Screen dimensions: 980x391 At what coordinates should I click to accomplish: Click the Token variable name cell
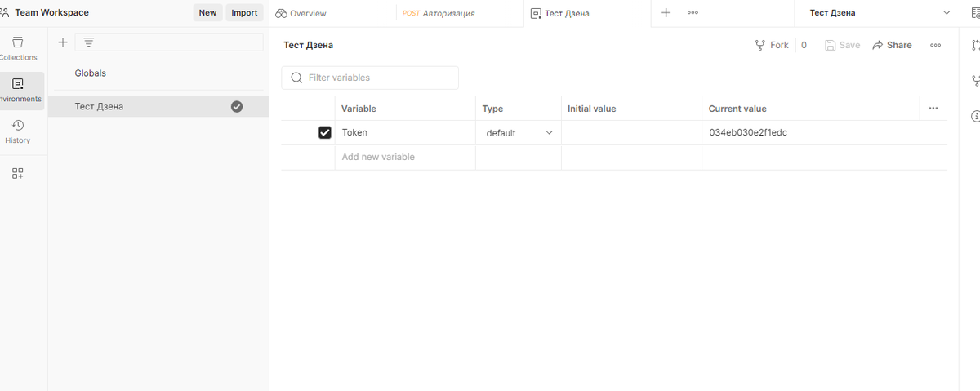pyautogui.click(x=405, y=132)
